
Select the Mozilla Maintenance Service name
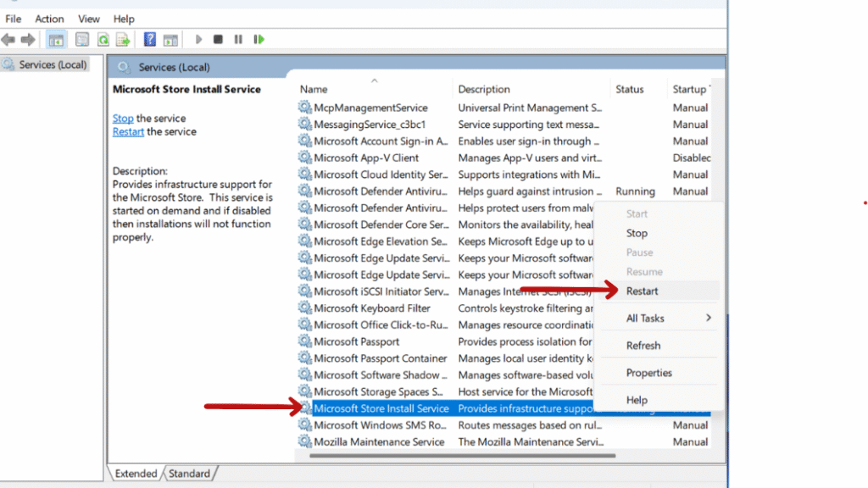[x=379, y=441]
